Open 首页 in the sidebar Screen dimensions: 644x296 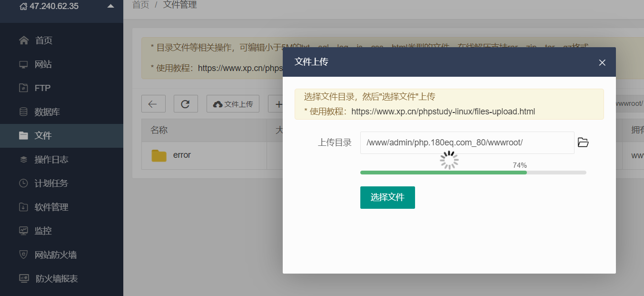click(x=43, y=41)
